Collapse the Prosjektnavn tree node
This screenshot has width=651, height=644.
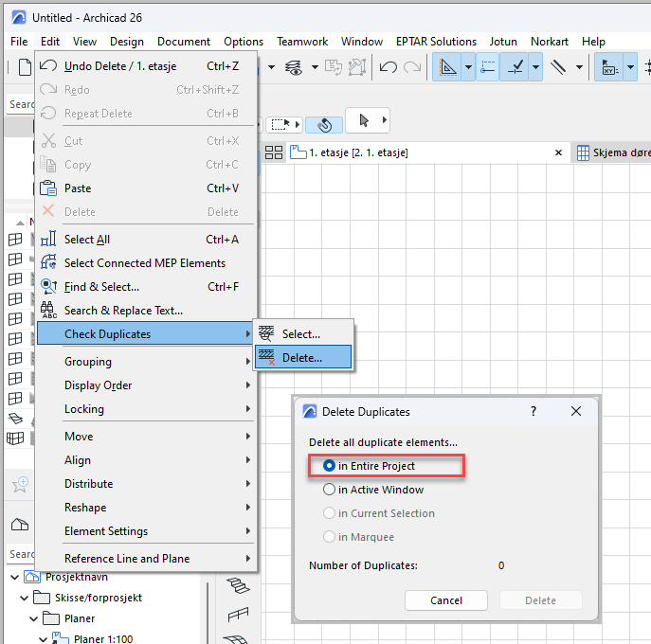15,577
